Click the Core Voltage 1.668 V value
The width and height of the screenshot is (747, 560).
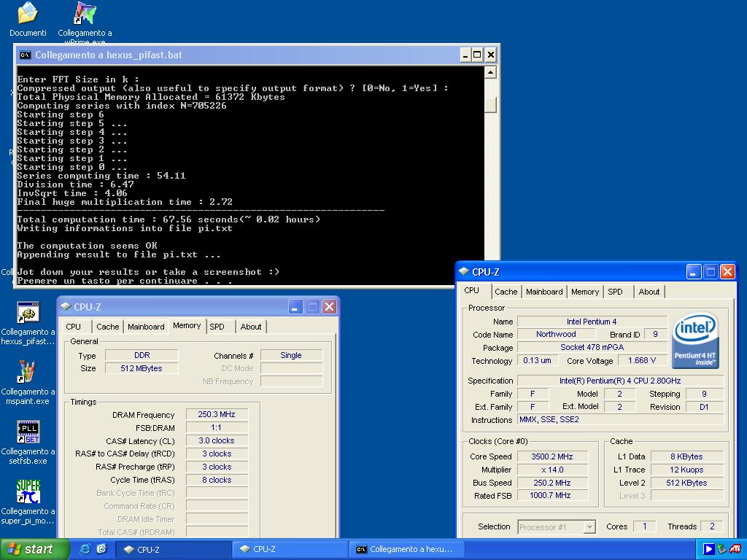coord(642,360)
